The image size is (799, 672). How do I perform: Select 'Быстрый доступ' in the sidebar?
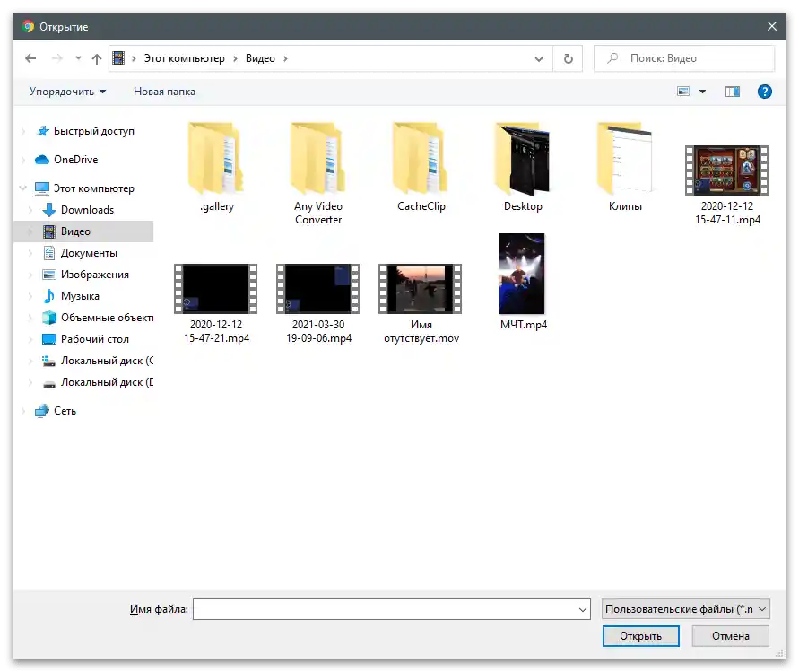pos(94,131)
